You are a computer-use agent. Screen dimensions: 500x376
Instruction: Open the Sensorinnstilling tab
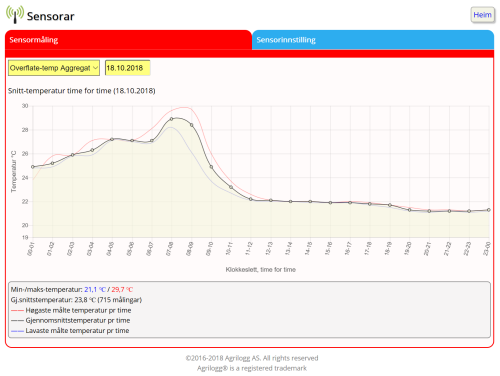373,40
